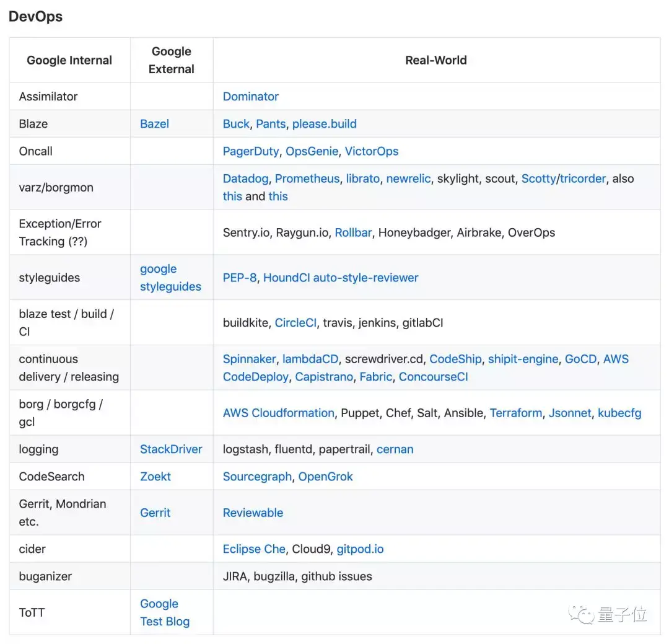Open the Reviewable link
Viewport: 669px width, 644px height.
tap(253, 513)
